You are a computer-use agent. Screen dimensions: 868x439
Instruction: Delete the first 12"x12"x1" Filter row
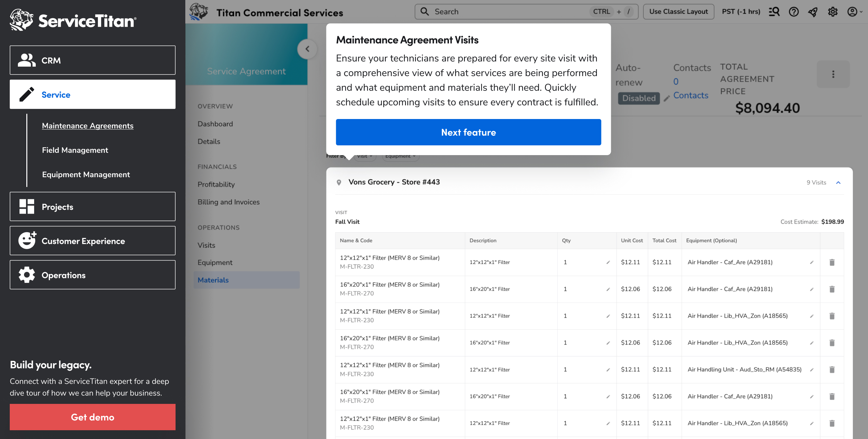[832, 262]
